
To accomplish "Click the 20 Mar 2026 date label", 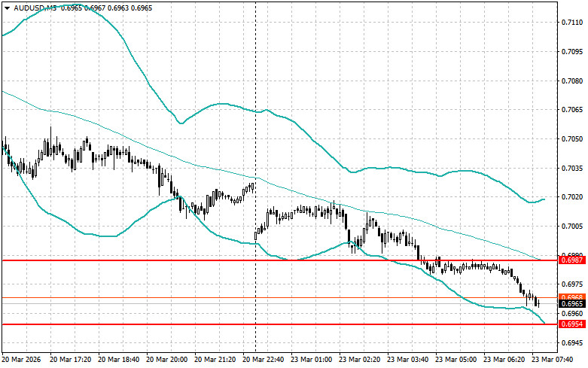I will pyautogui.click(x=21, y=360).
